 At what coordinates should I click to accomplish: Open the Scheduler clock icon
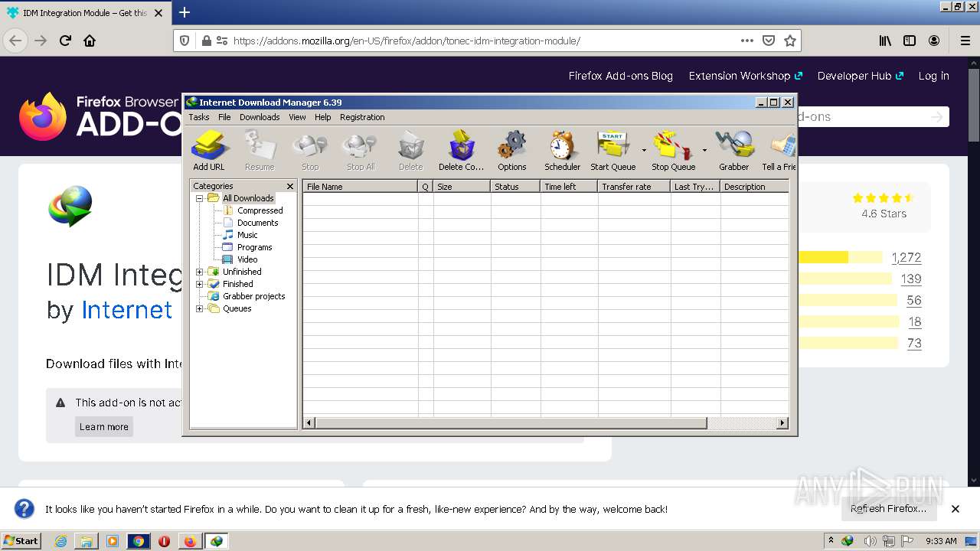pyautogui.click(x=562, y=151)
